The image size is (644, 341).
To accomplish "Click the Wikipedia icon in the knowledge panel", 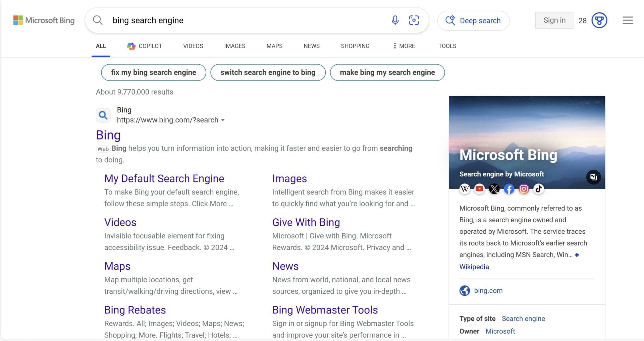I will [x=465, y=189].
